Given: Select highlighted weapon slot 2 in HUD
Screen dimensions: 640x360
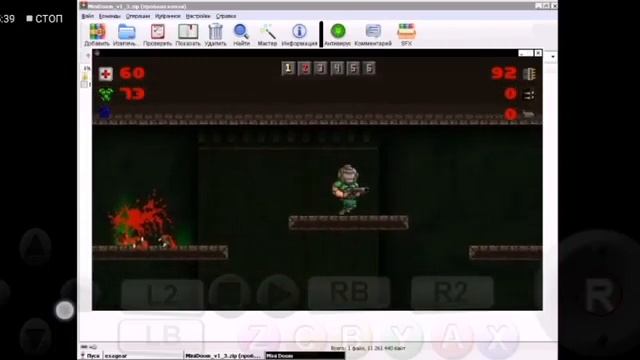Looking at the screenshot, I should (x=304, y=68).
